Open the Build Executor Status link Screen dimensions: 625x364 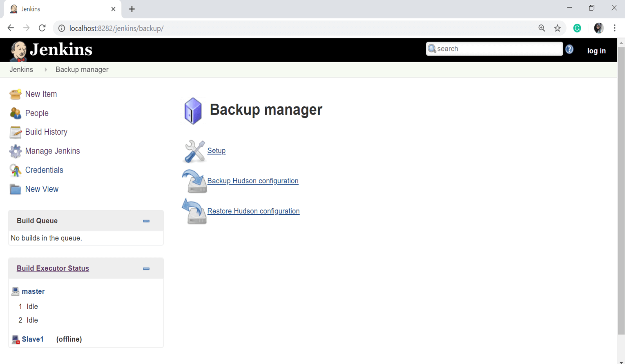tap(53, 269)
